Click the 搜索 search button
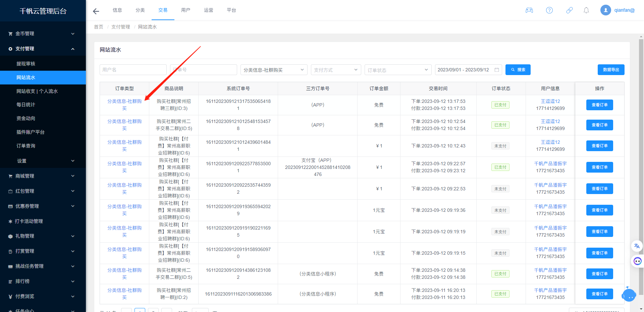644x312 pixels. [x=518, y=70]
